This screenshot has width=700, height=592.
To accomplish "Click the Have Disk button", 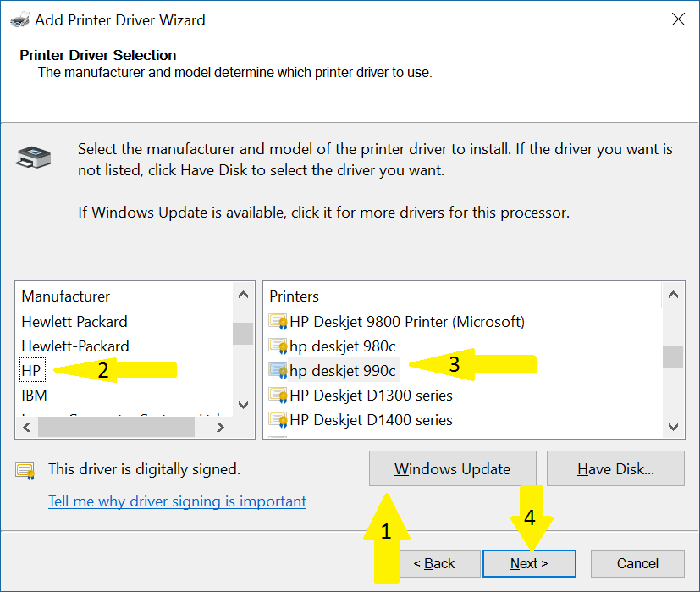I will click(615, 469).
